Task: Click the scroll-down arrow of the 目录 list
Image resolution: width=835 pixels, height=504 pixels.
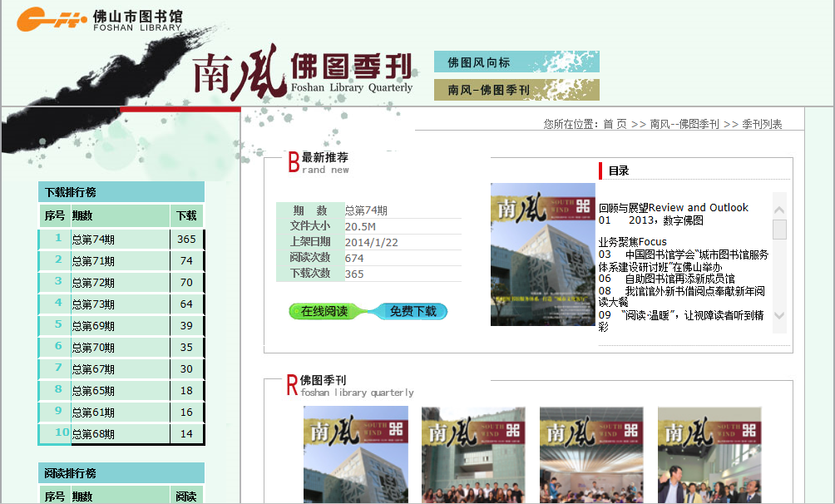Action: 779,315
